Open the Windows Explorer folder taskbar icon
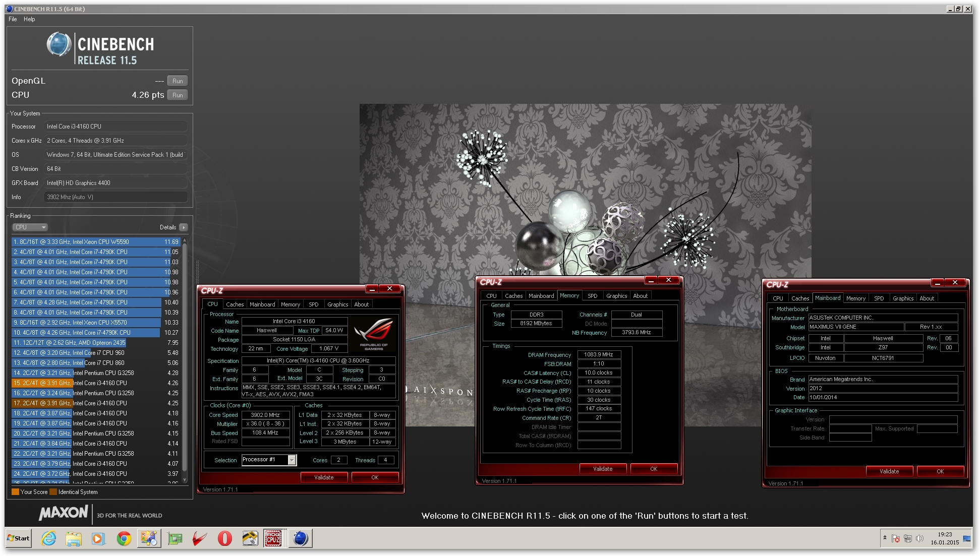This screenshot has width=980, height=556. coord(74,538)
